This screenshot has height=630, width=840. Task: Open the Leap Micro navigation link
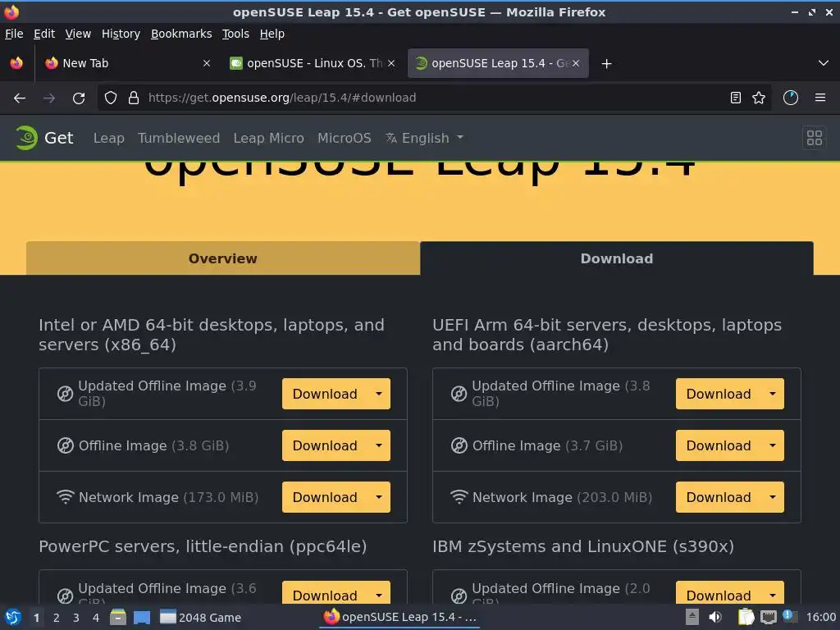(268, 138)
